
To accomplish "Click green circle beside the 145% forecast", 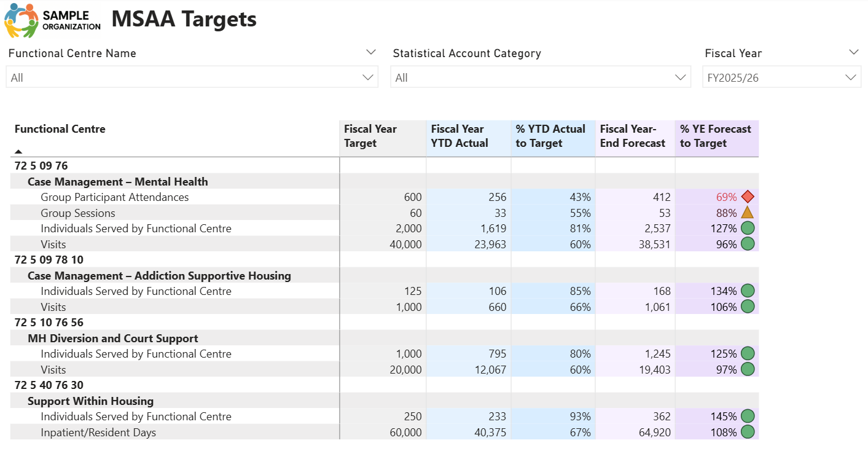I will (x=747, y=417).
